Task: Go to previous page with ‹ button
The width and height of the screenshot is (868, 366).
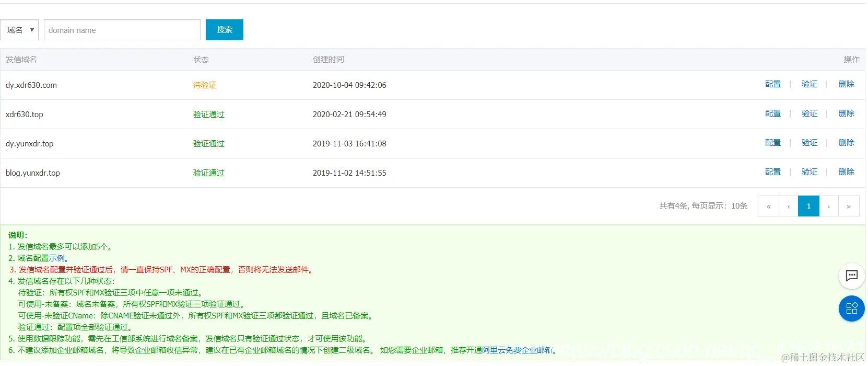Action: tap(789, 206)
